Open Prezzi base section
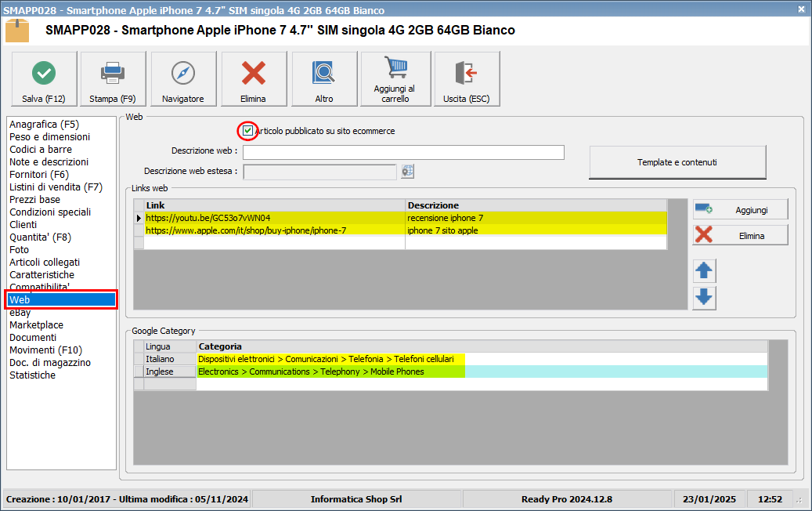The height and width of the screenshot is (511, 812). pos(34,200)
